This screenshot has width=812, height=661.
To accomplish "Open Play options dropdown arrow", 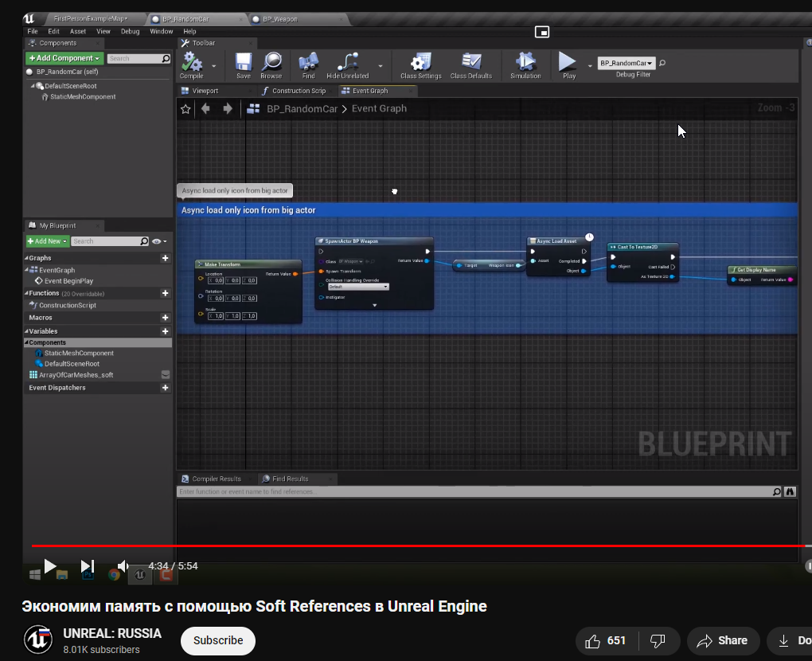I will [x=590, y=66].
